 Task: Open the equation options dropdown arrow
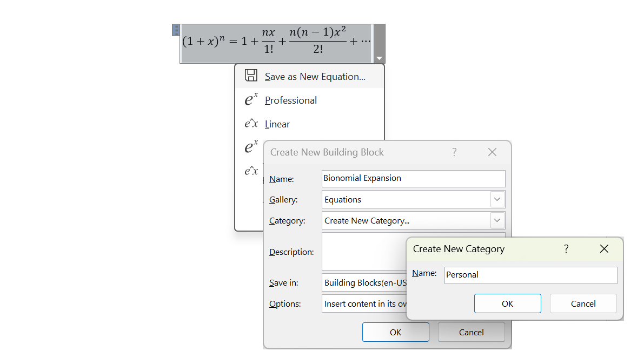[379, 58]
